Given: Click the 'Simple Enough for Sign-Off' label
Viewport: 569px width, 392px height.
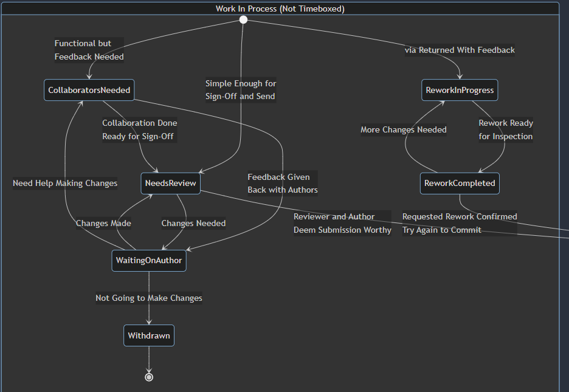Looking at the screenshot, I should (240, 90).
